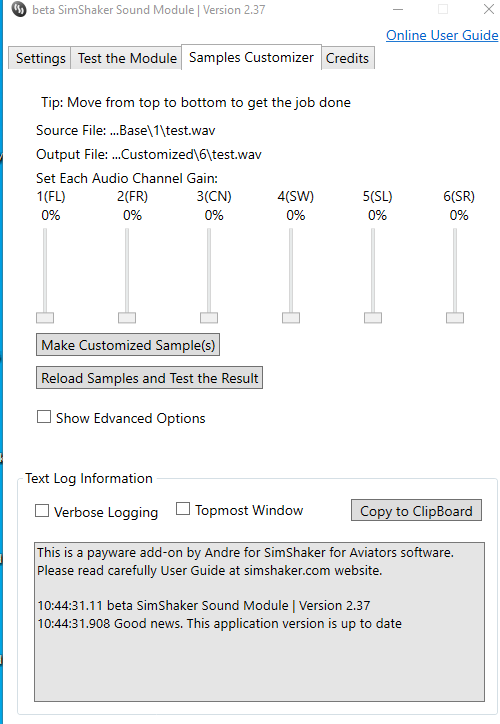Toggle the Verbose Logging checkbox
This screenshot has width=500, height=724.
(42, 511)
